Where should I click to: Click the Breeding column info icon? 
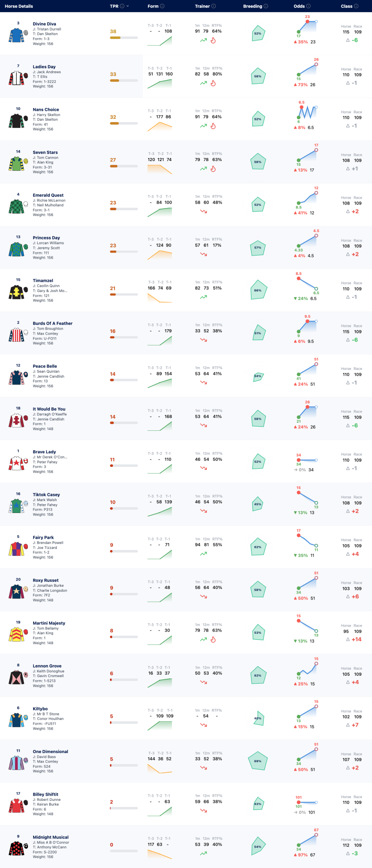tap(266, 6)
